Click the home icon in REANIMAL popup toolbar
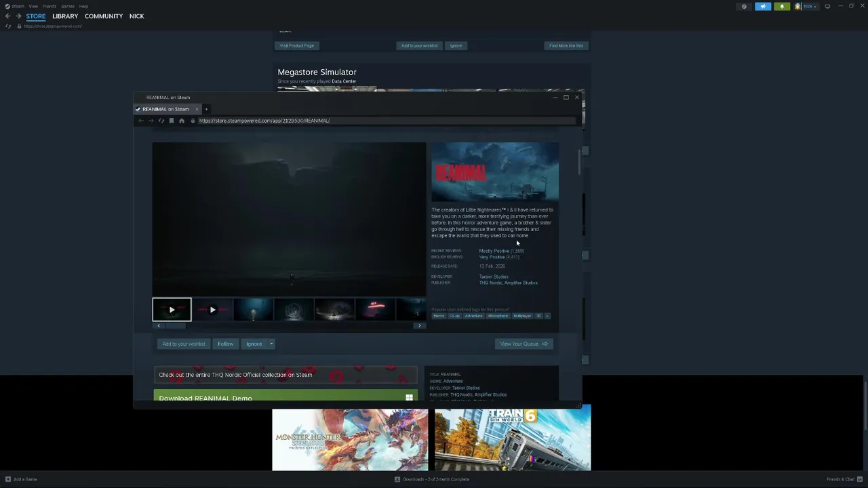The image size is (868, 488). click(x=181, y=121)
